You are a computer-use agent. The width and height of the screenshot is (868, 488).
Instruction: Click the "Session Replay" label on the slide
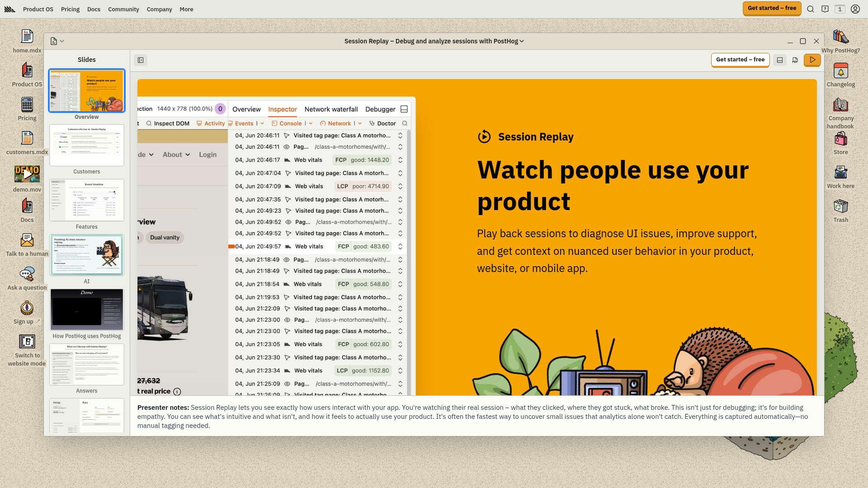click(x=536, y=137)
